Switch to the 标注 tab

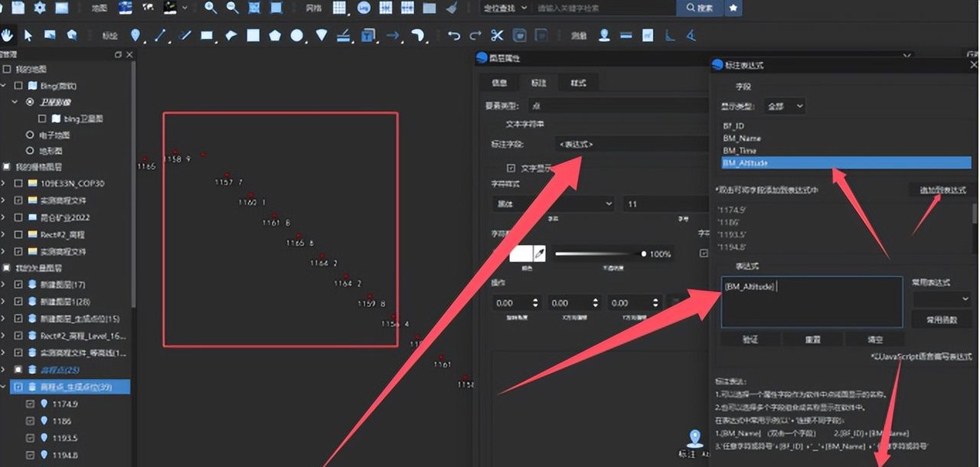click(538, 83)
